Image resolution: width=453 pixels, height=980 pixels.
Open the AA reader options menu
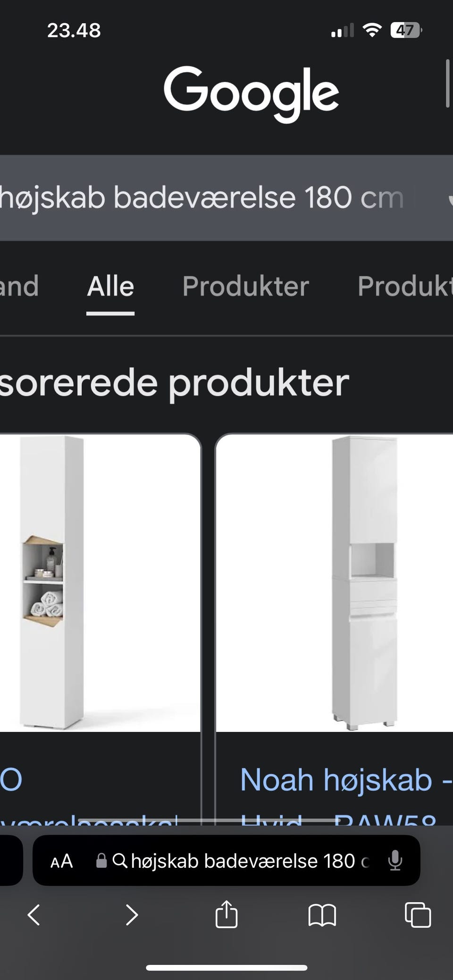[62, 861]
